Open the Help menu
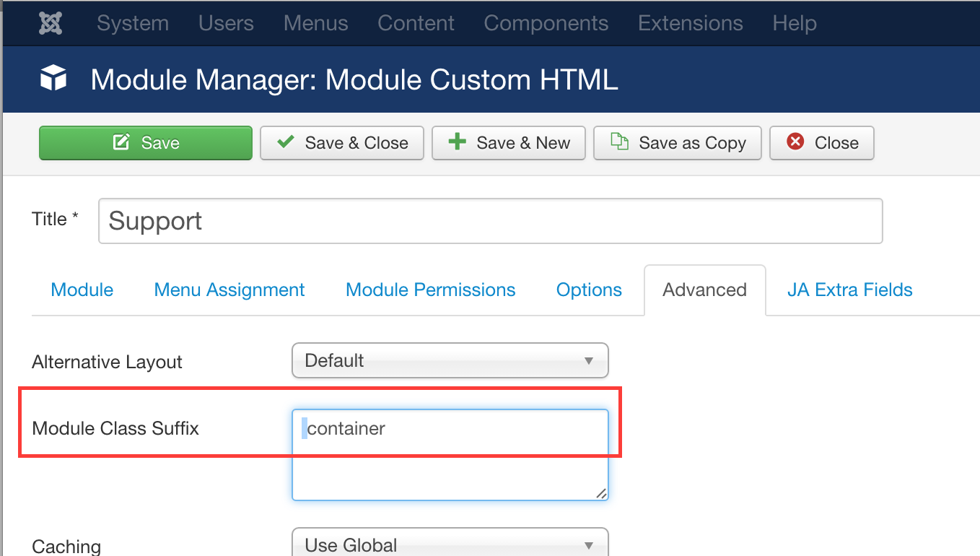980x556 pixels. coord(794,23)
